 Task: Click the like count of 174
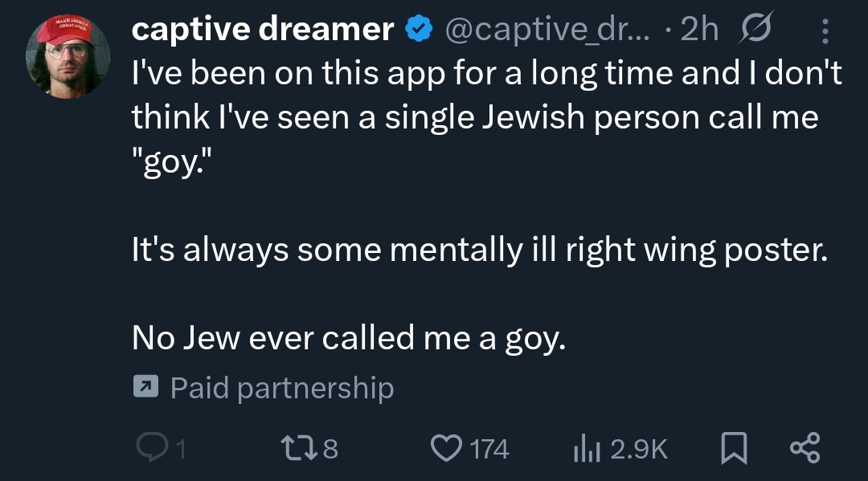489,449
